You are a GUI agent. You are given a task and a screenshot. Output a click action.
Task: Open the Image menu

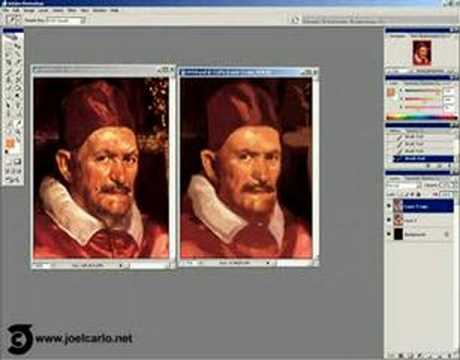[x=29, y=10]
